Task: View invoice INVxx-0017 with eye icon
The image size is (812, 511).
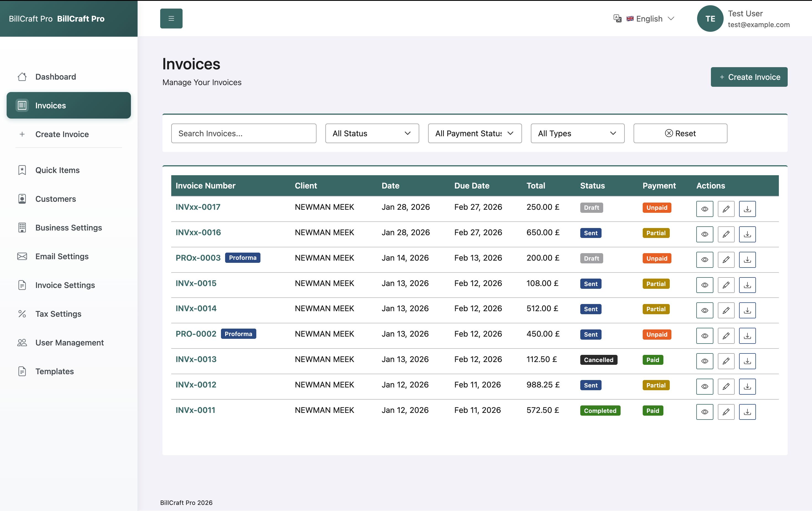Action: coord(705,209)
